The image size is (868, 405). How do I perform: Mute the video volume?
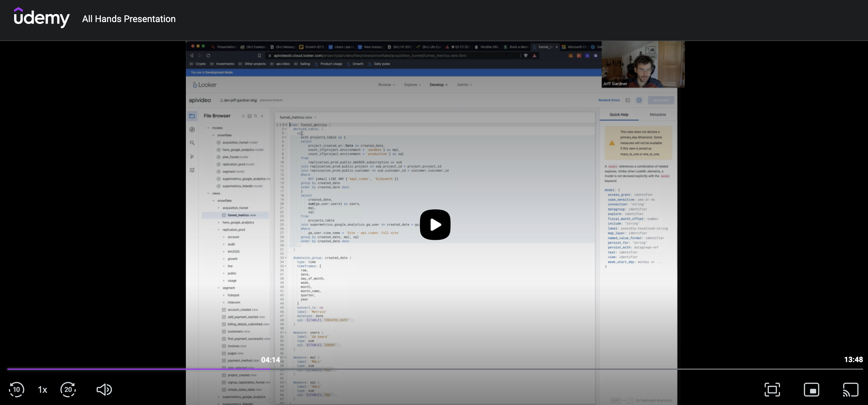[104, 389]
